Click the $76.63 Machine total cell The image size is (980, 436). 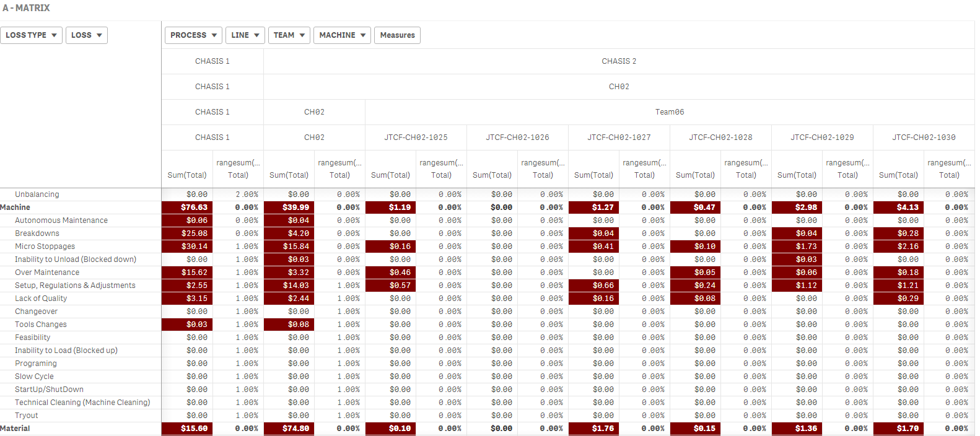(187, 207)
